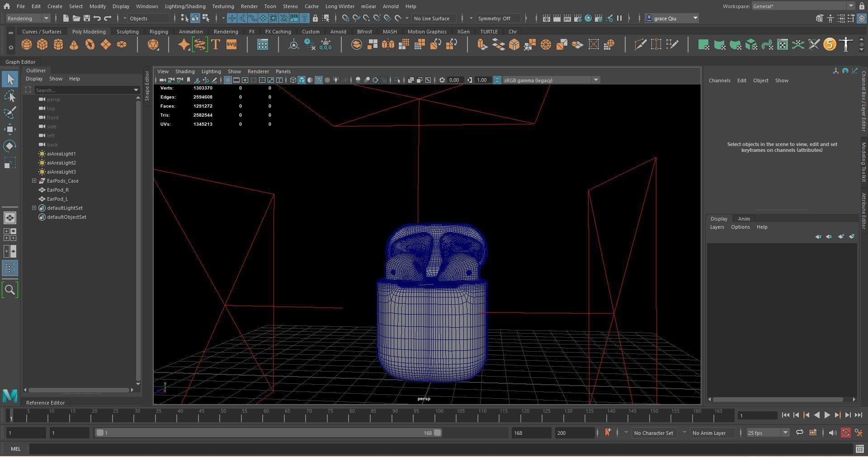Click the Home icon beside File menu

pos(7,6)
